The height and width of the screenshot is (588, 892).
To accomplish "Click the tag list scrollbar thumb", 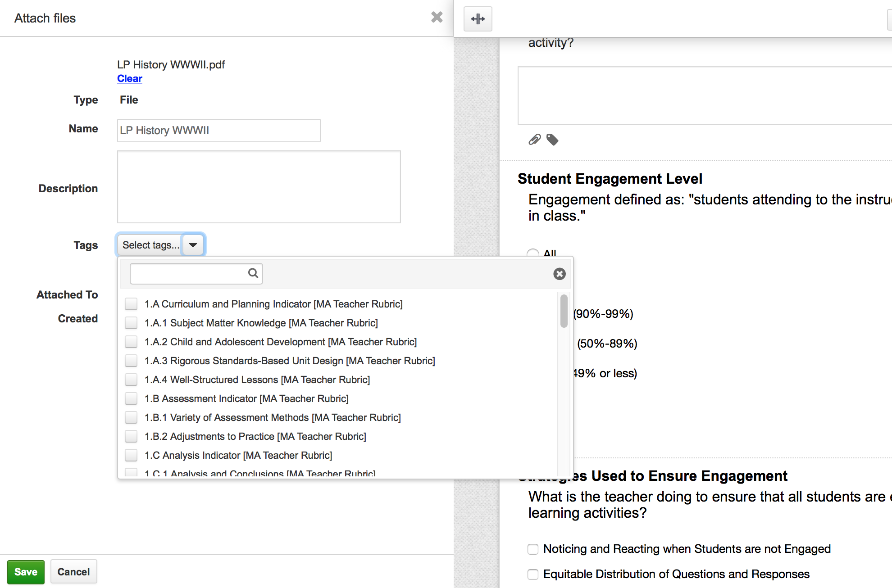I will (564, 311).
